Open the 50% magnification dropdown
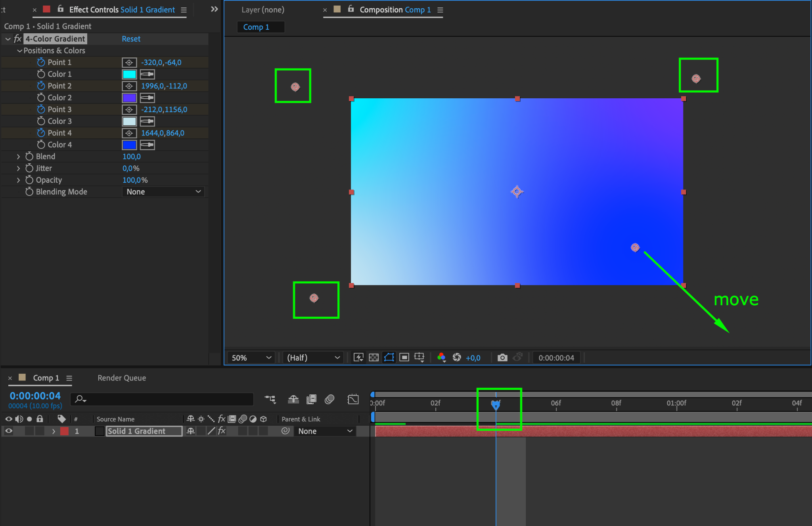This screenshot has height=526, width=812. click(252, 358)
